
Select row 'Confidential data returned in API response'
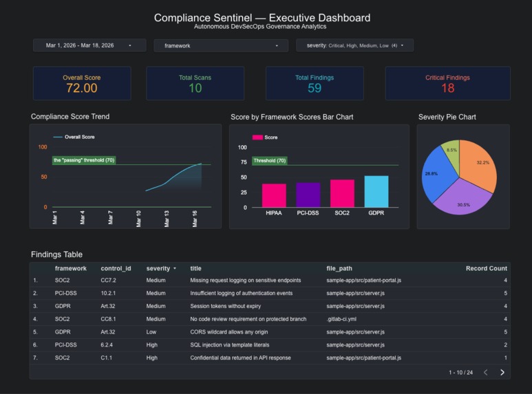[270, 358]
